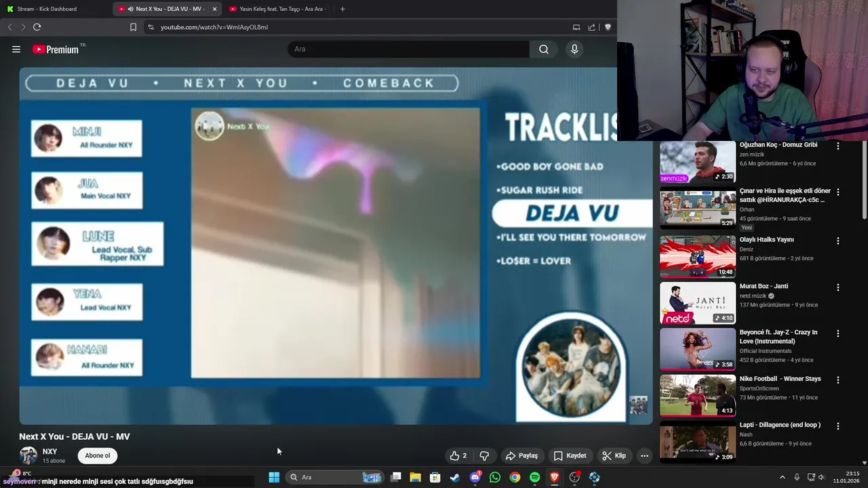Open options menu for Lapti - Dillagence
868x488 pixels.
[x=838, y=426]
